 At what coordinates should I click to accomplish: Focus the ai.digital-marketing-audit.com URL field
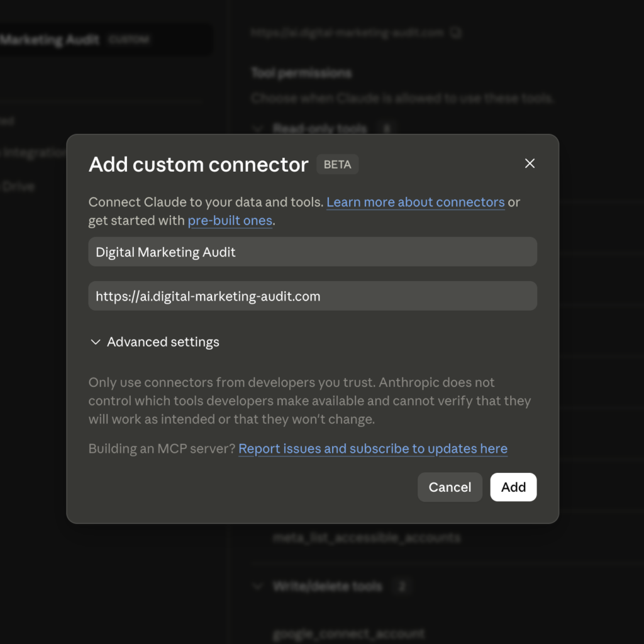(313, 296)
